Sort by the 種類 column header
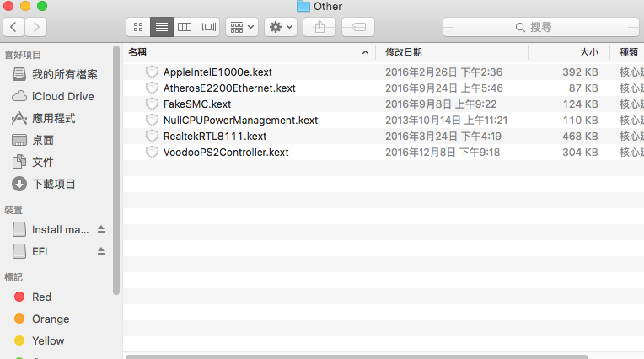 coord(628,52)
